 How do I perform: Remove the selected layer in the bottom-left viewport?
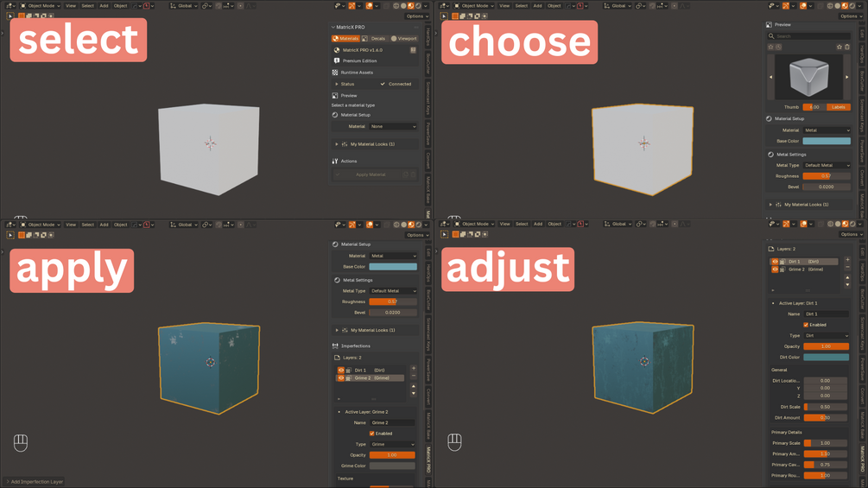point(414,377)
